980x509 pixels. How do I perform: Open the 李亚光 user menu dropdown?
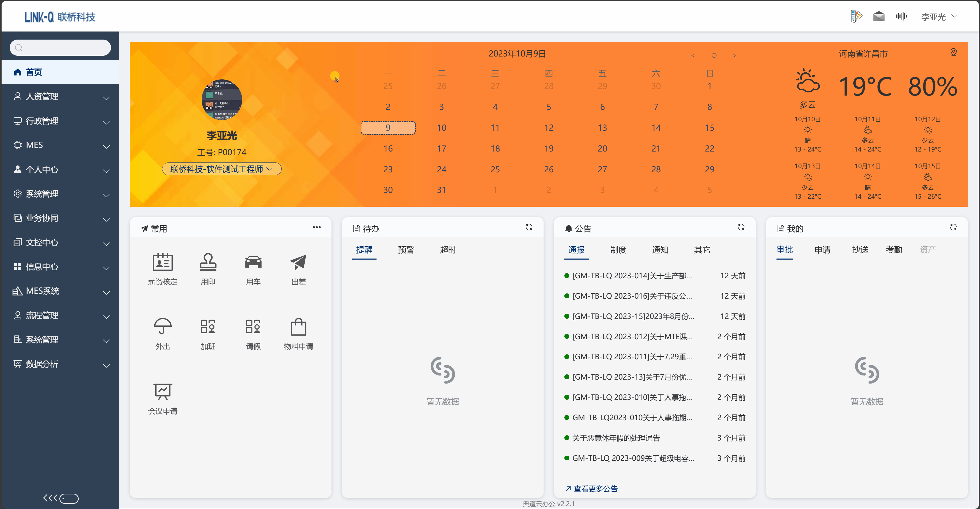point(939,17)
